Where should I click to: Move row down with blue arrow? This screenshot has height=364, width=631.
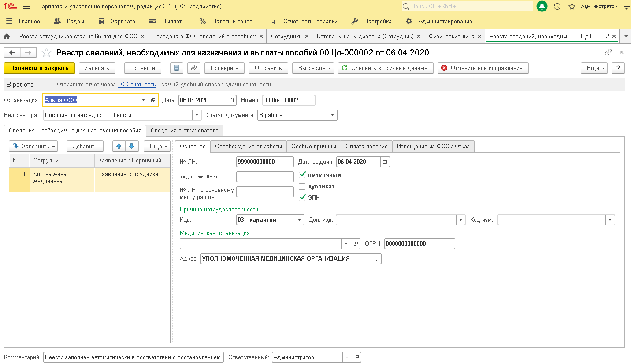tap(131, 147)
